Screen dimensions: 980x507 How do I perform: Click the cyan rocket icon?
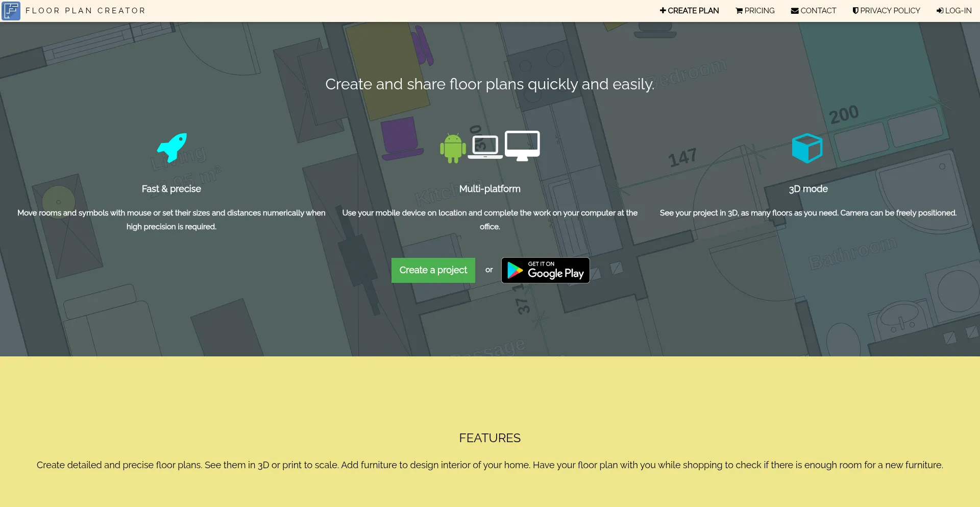tap(171, 148)
